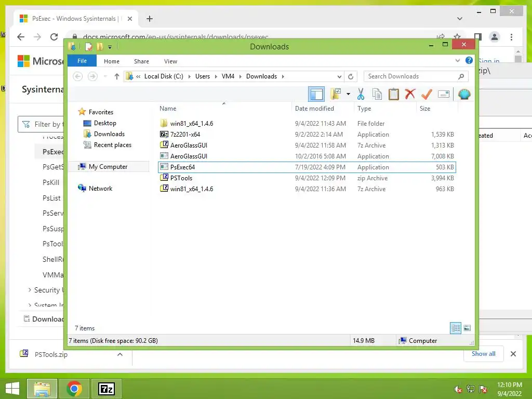Click the Paste clipboard icon in Explorer toolbar
Screen dimensions: 532x399
coord(394,94)
